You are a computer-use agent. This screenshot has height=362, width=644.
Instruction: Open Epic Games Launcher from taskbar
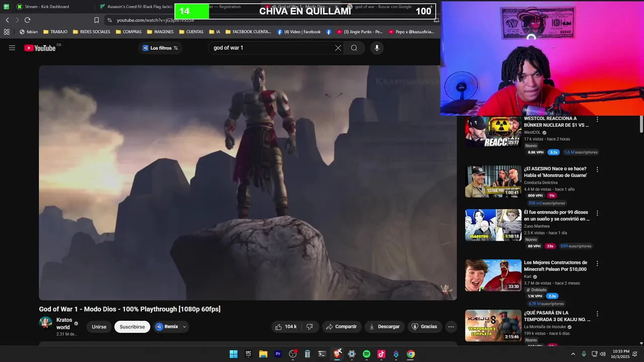point(249,354)
